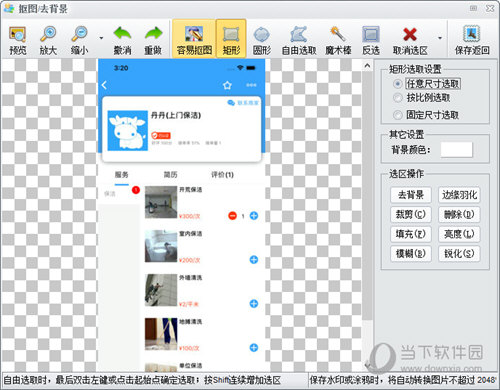Click the back chevron in phone image
The image size is (500, 390).
[x=105, y=85]
